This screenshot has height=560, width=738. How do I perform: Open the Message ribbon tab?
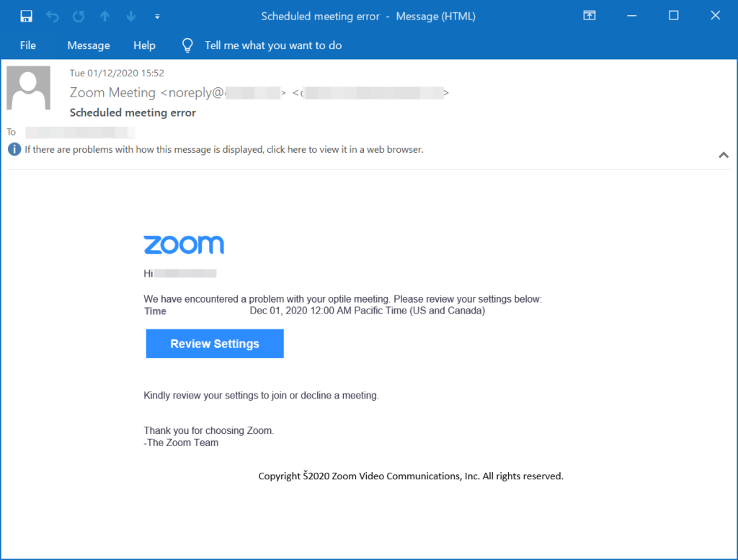pyautogui.click(x=89, y=45)
